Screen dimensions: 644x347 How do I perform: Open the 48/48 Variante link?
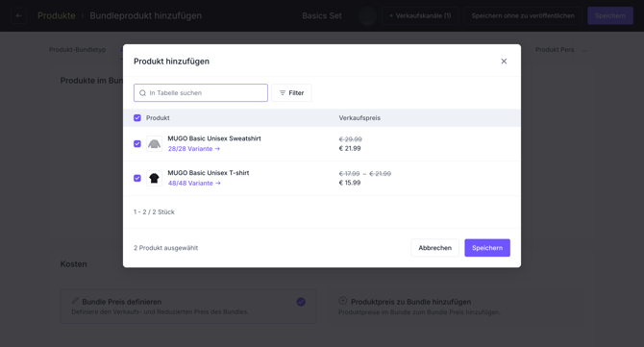click(x=194, y=184)
